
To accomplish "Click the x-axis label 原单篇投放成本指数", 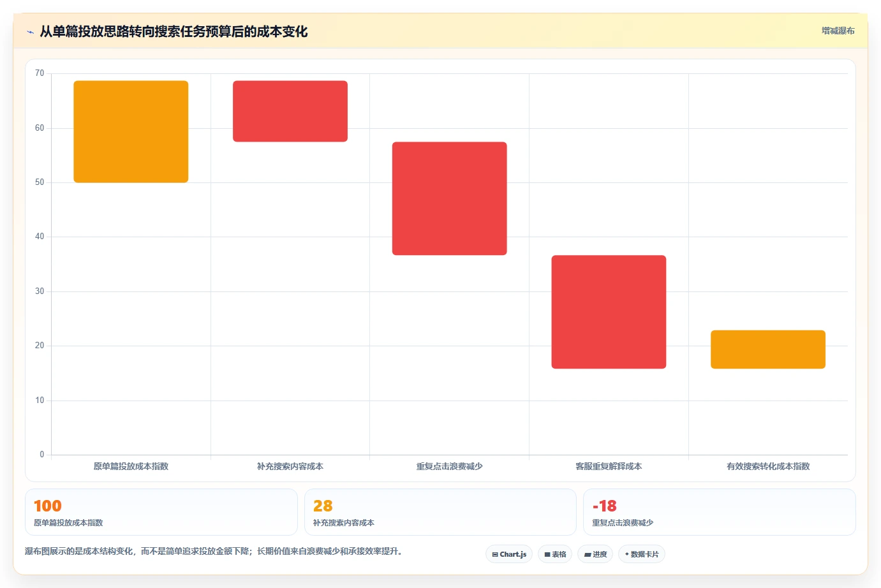I will [x=131, y=466].
